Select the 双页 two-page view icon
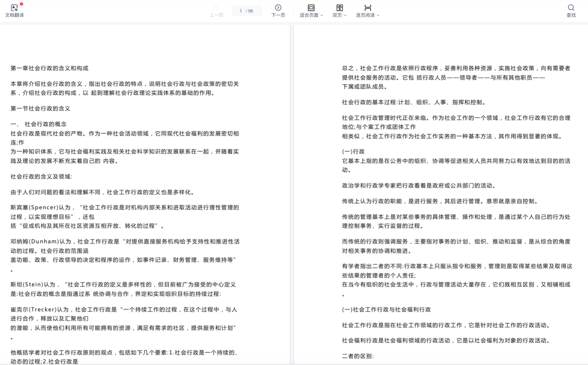The image size is (588, 365). (339, 7)
